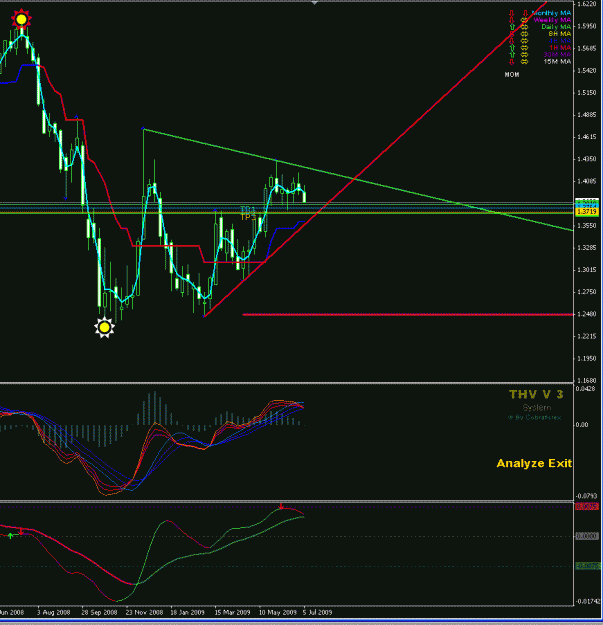Click the -0.01742 oscillator scale value
Screen dimensions: 603x625
588,601
